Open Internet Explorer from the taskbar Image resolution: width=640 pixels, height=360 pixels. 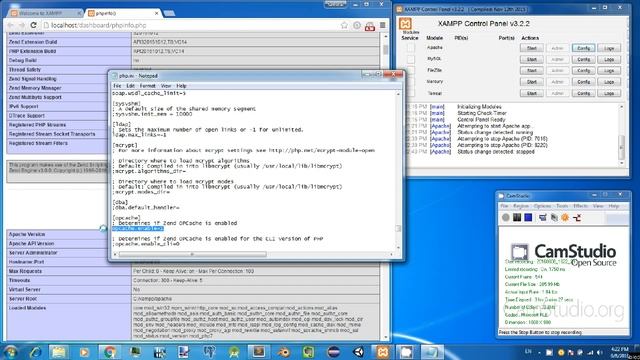(36, 352)
